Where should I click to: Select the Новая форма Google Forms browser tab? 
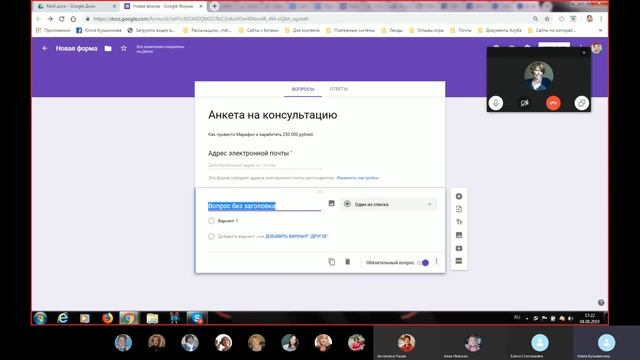click(x=163, y=6)
